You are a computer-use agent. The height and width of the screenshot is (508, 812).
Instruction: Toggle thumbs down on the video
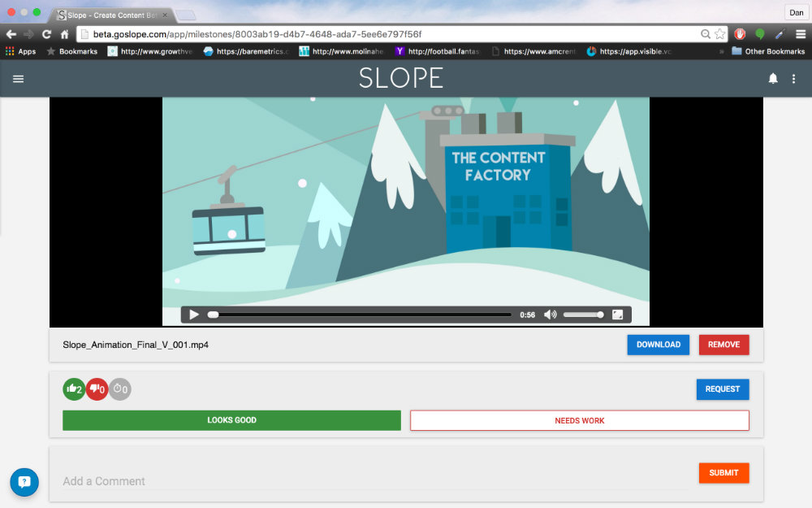[x=97, y=389]
